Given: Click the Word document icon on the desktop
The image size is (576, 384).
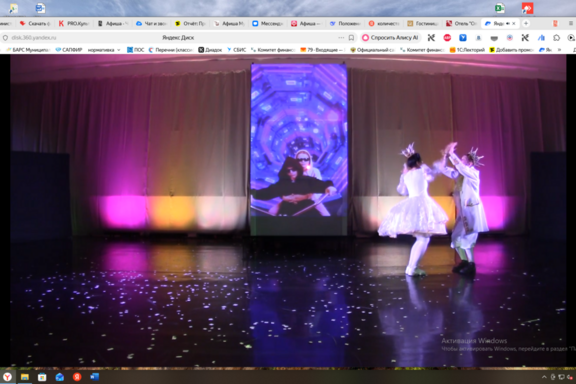Looking at the screenshot, I should 40,8.
